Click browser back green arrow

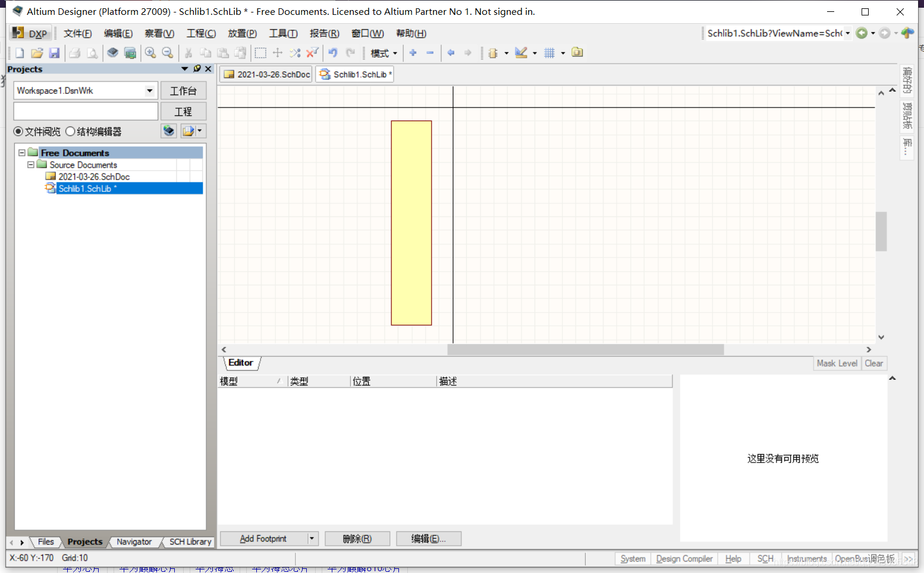(x=862, y=33)
